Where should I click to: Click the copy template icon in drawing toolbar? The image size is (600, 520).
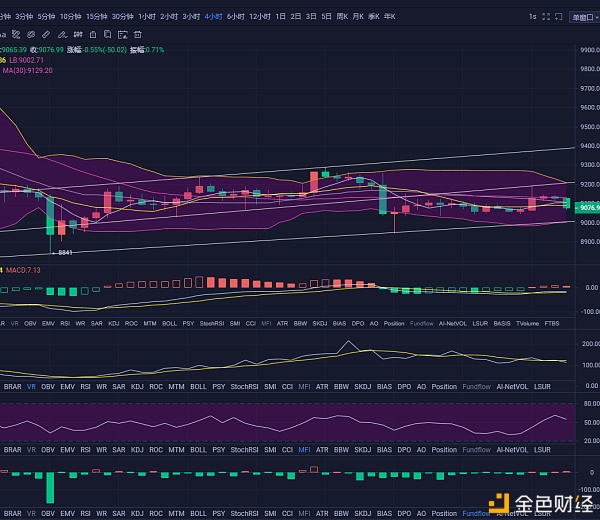coord(108,35)
